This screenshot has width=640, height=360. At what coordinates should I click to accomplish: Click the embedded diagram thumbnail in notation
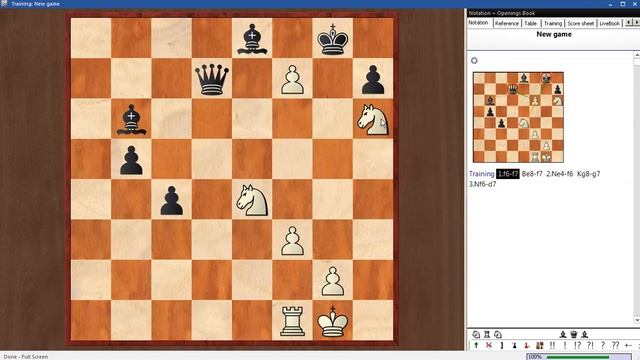click(518, 118)
